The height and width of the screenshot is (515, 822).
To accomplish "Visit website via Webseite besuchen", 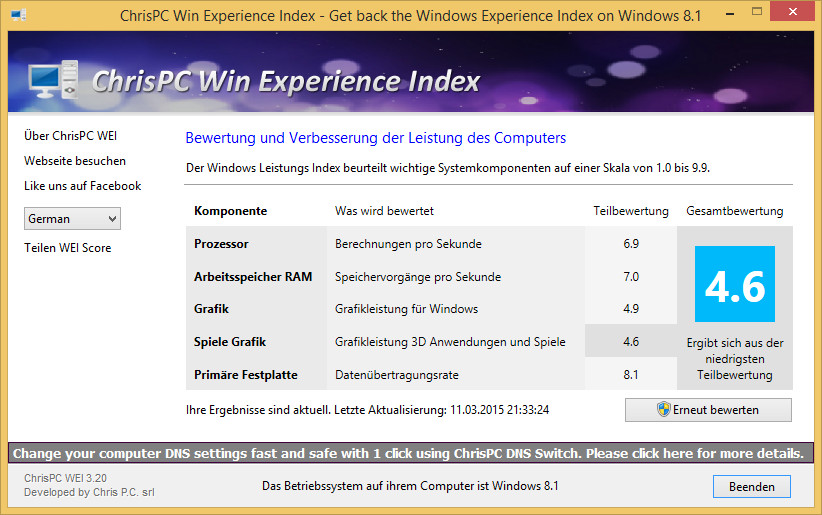I will click(x=75, y=161).
